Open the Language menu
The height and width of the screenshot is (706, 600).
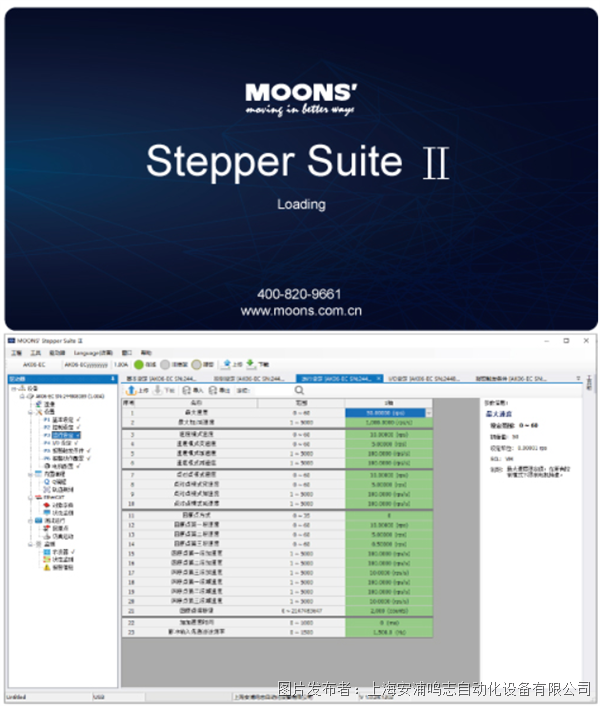point(93,353)
